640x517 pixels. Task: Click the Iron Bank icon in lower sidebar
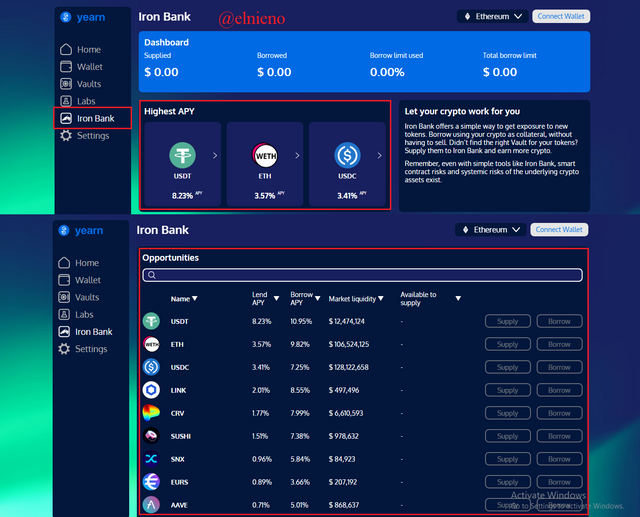tap(64, 331)
